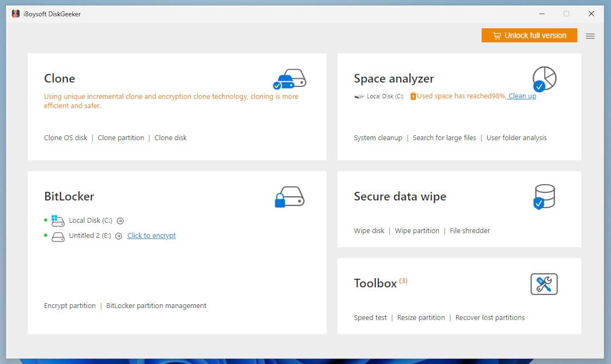The width and height of the screenshot is (611, 364).
Task: Click the Click to encrypt link
Action: 152,236
